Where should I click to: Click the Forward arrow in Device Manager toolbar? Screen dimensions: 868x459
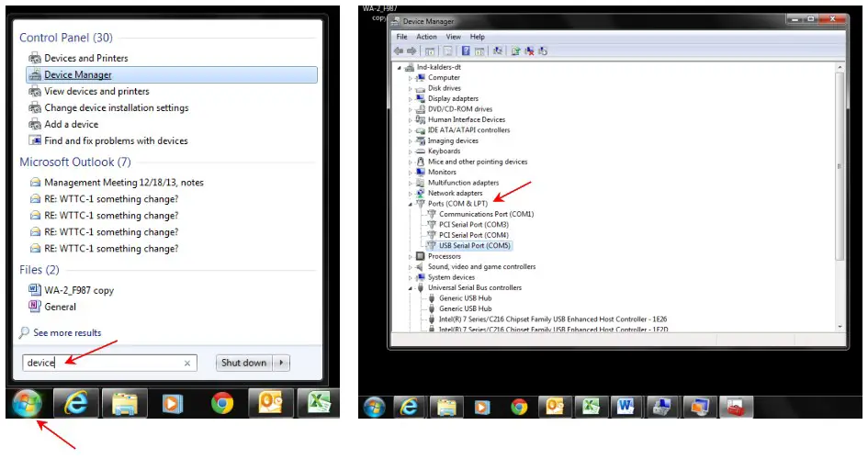(x=411, y=50)
